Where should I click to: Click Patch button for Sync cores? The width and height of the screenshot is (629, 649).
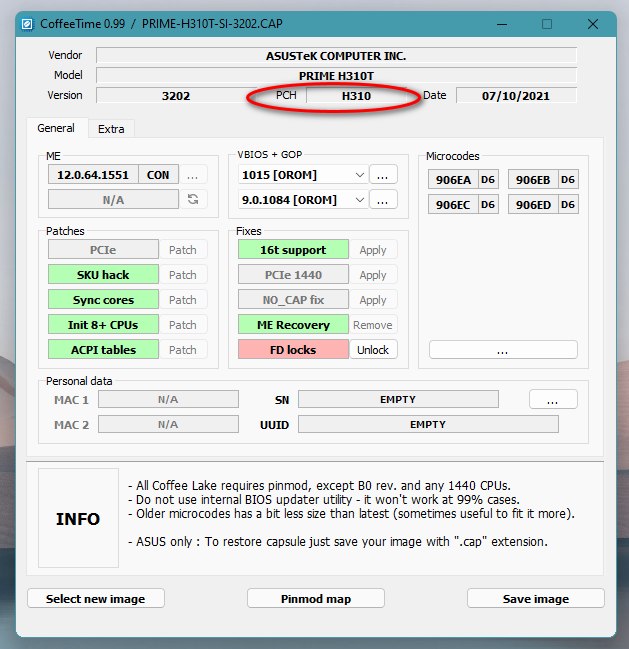tap(183, 300)
